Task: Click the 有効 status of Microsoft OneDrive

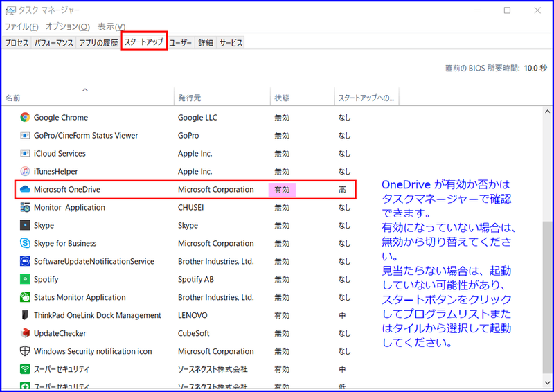Action: point(282,190)
